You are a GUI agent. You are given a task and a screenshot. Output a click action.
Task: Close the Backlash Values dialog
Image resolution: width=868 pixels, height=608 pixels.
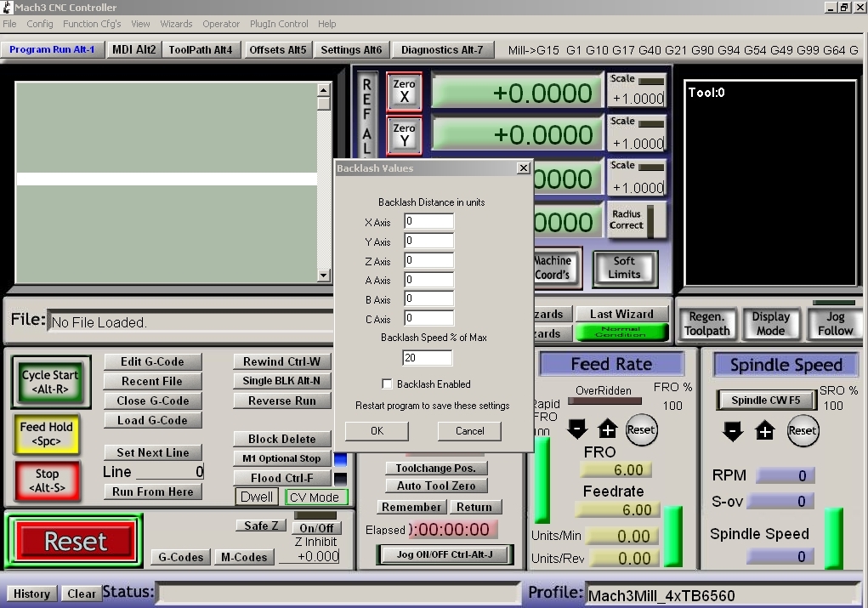(x=523, y=168)
